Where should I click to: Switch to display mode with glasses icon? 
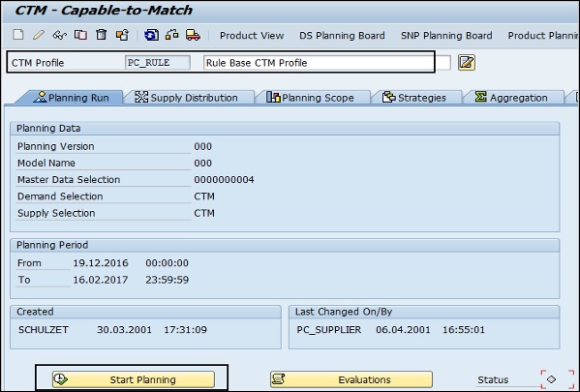[x=60, y=35]
